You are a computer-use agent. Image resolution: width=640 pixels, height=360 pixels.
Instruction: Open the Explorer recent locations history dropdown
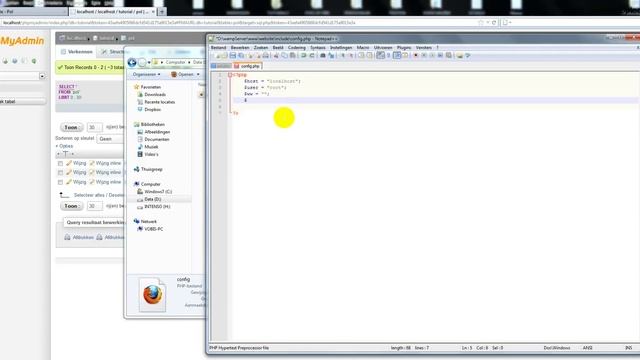149,62
